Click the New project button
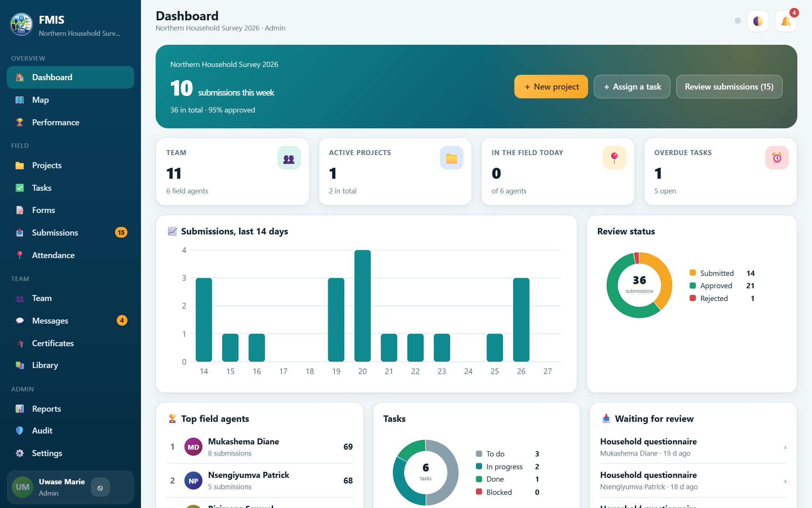 551,87
